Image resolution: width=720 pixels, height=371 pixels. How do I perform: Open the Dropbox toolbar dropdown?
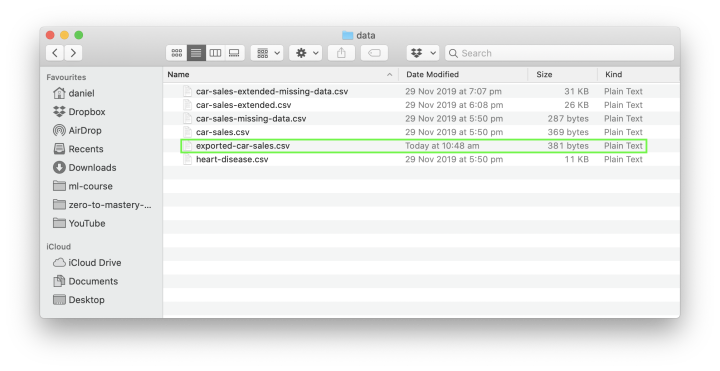pos(423,53)
